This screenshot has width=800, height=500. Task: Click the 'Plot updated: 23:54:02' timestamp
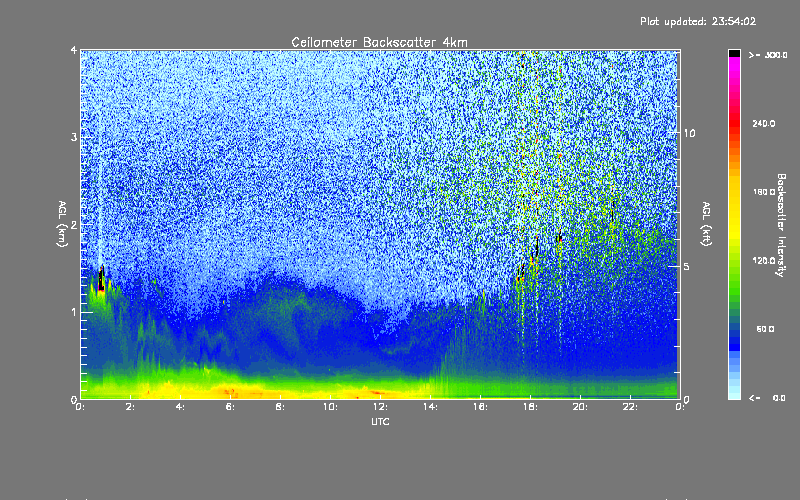[698, 21]
